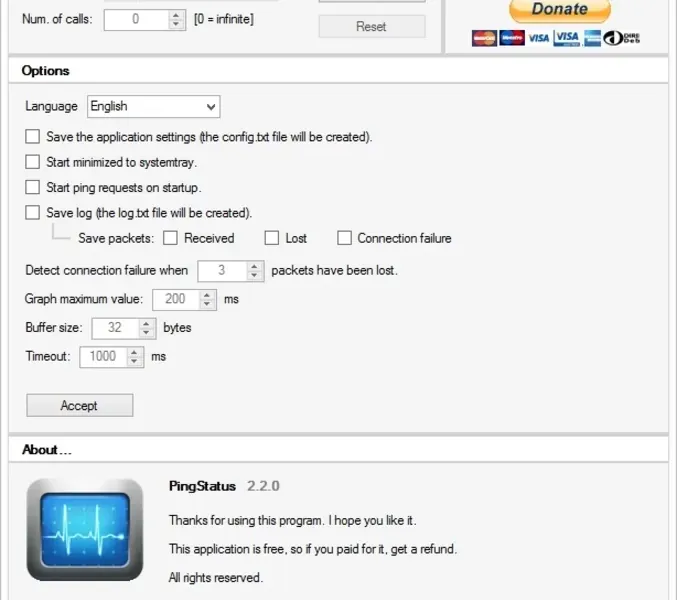
Task: Increase the Num. of calls value
Action: coord(176,15)
